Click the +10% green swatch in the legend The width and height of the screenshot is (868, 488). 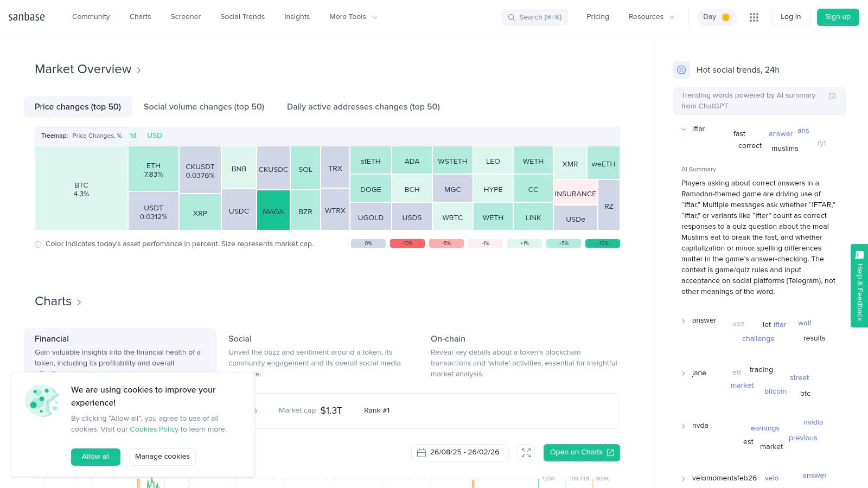click(x=602, y=243)
